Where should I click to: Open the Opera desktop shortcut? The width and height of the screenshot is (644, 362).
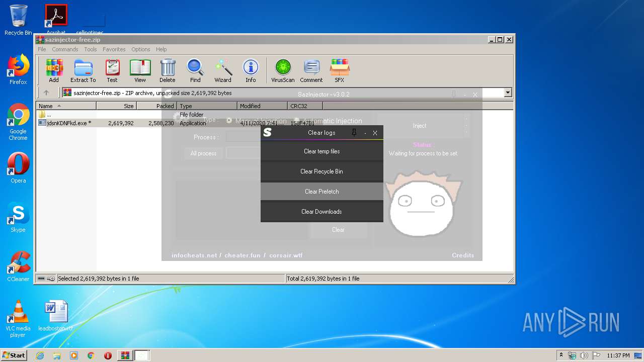(x=18, y=168)
